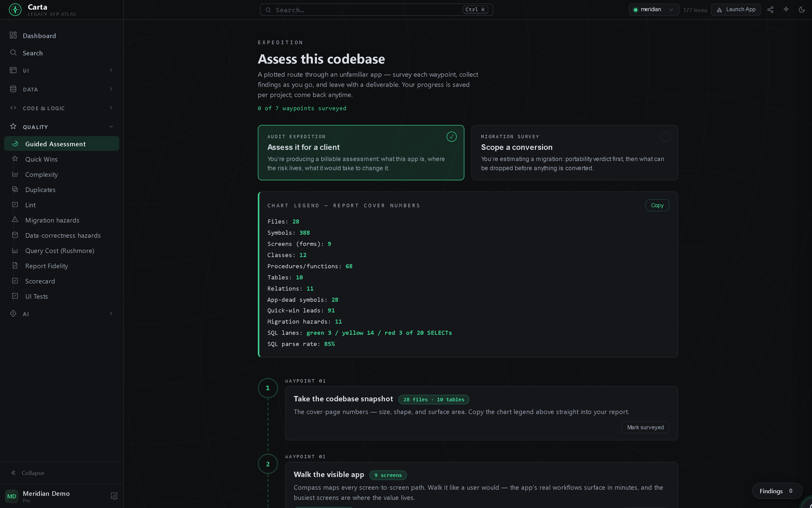Click waypoint 1 circle marker

pos(268,388)
